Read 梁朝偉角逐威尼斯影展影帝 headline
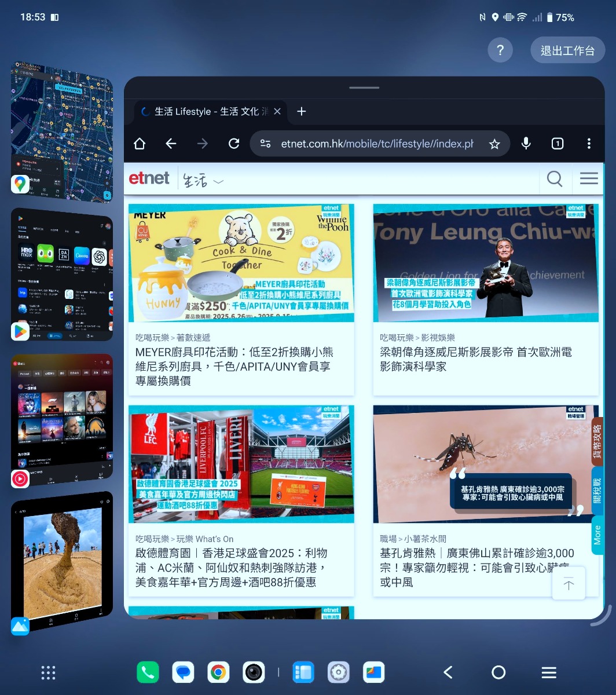This screenshot has width=616, height=695. point(476,359)
